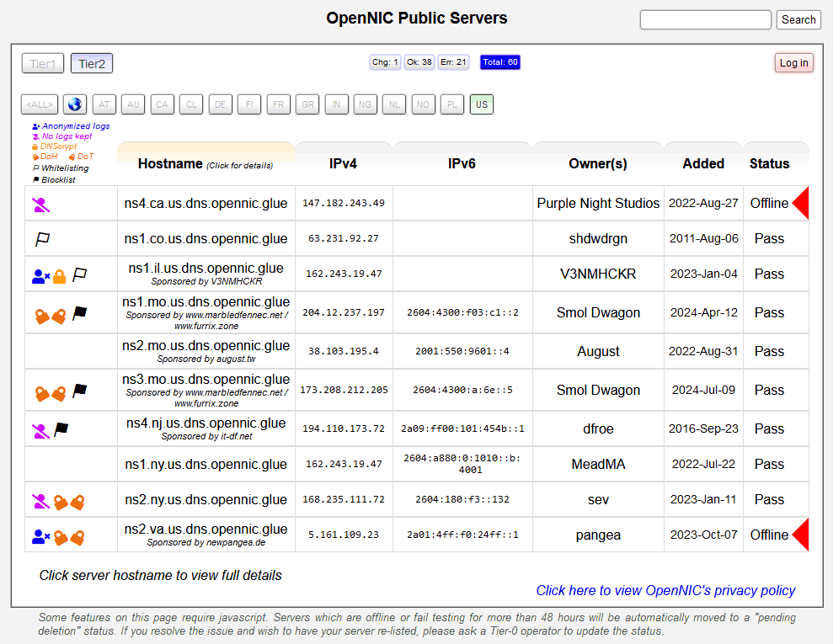Show all countries with <ALL> filter
The width and height of the screenshot is (833, 644).
tap(40, 104)
